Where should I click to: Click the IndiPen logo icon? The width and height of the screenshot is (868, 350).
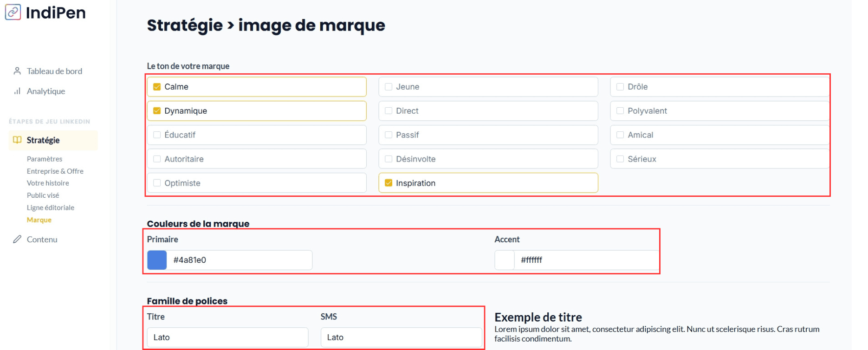pos(13,13)
